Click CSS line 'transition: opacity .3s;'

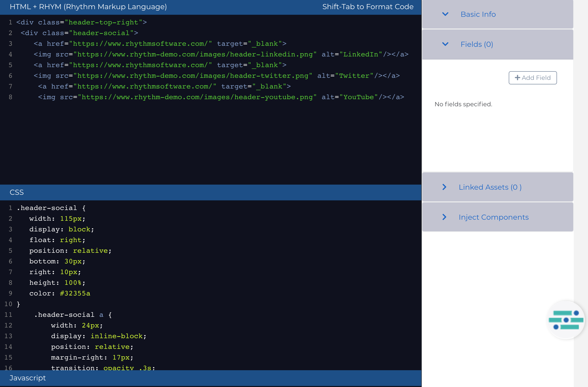pos(103,368)
